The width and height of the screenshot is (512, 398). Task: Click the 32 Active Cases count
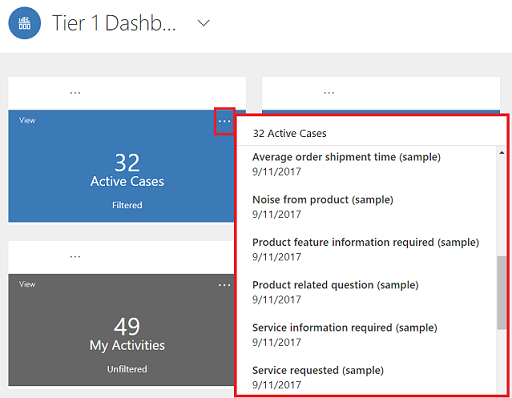[127, 163]
